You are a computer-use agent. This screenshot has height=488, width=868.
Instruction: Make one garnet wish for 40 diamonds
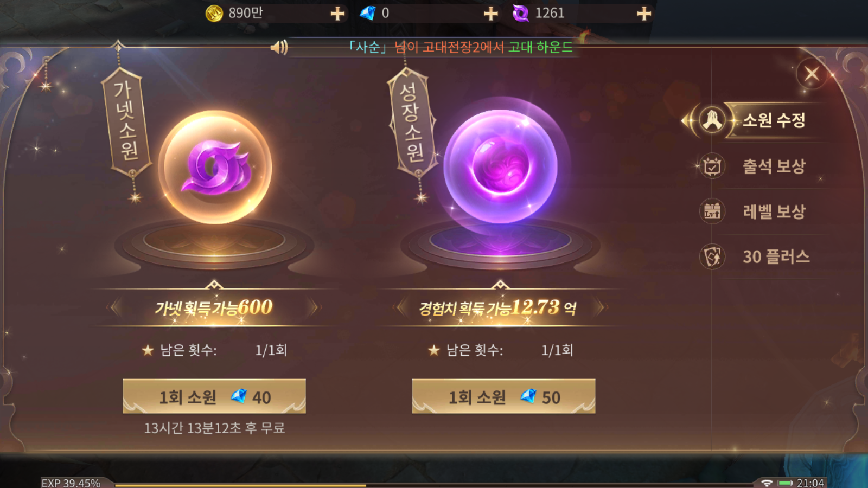point(214,396)
